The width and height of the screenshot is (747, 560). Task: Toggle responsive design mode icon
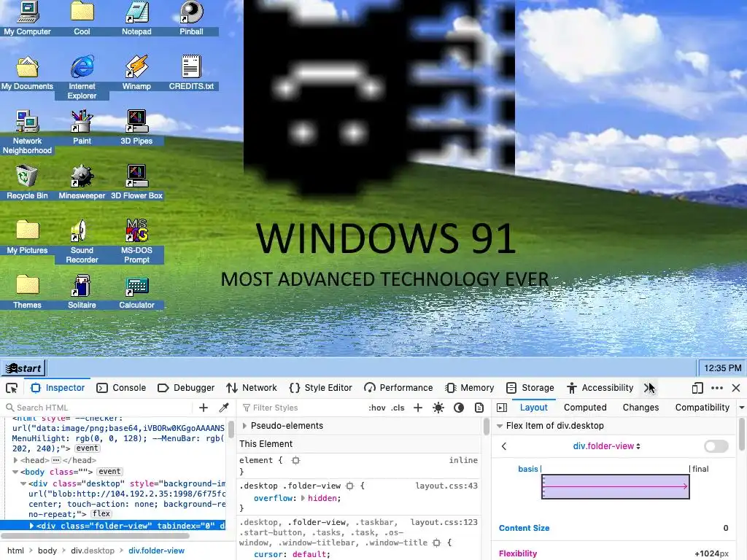697,388
